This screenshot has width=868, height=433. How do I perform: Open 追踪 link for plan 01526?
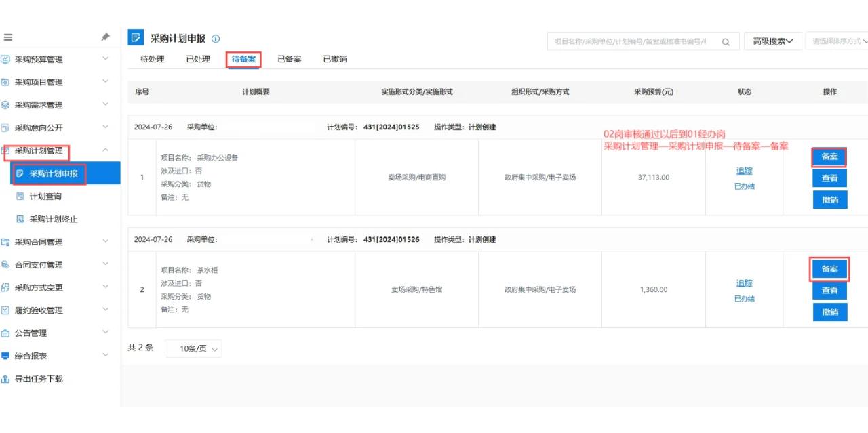point(744,283)
